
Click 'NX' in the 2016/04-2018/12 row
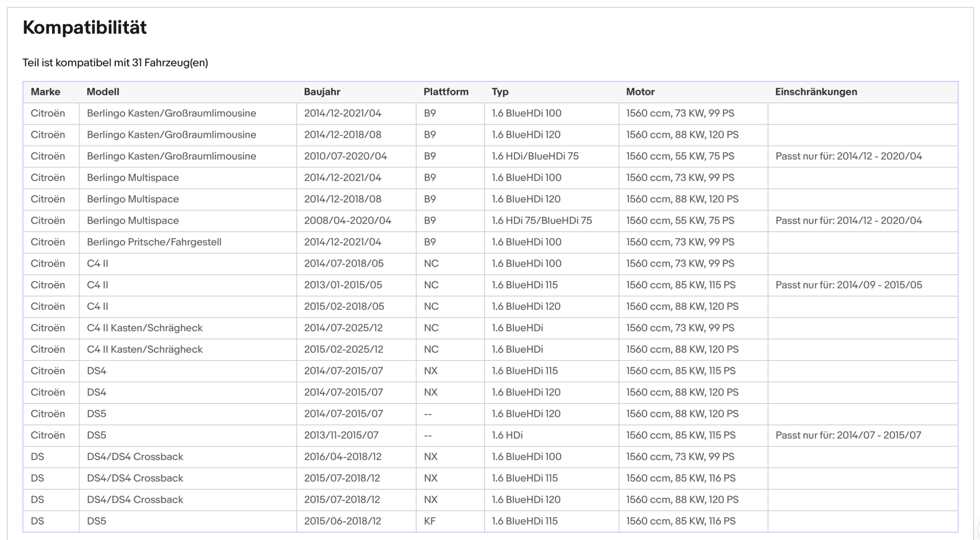coord(431,457)
